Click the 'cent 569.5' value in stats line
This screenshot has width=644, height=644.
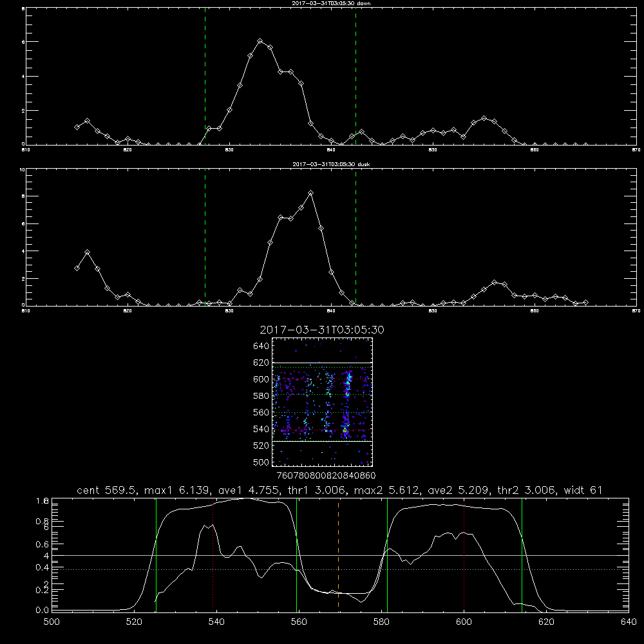(x=107, y=490)
